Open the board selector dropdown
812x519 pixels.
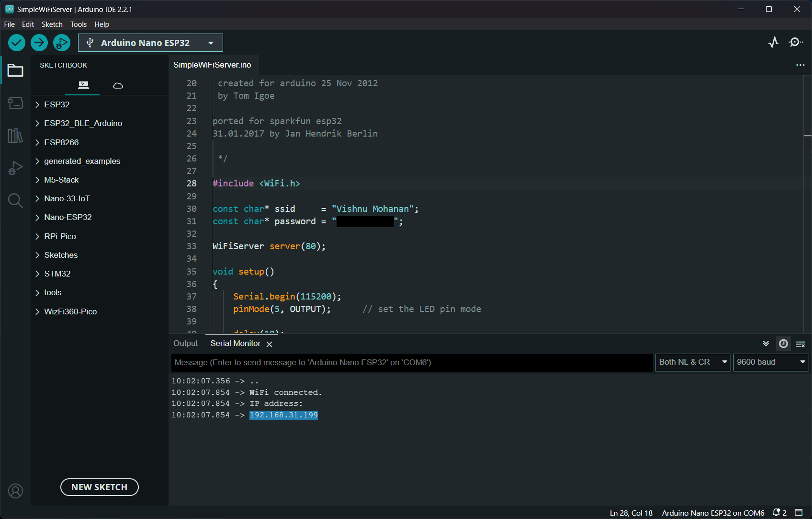pos(150,43)
